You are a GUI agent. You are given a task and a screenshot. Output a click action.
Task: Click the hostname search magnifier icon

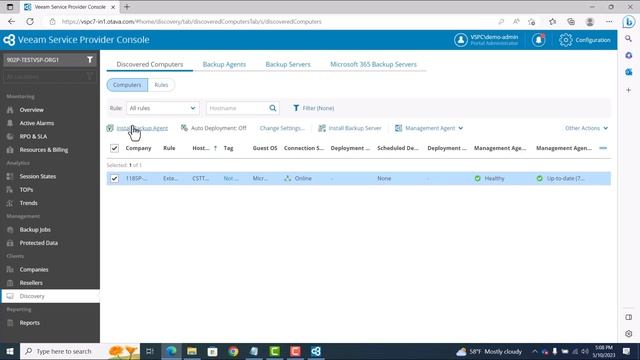pos(273,108)
